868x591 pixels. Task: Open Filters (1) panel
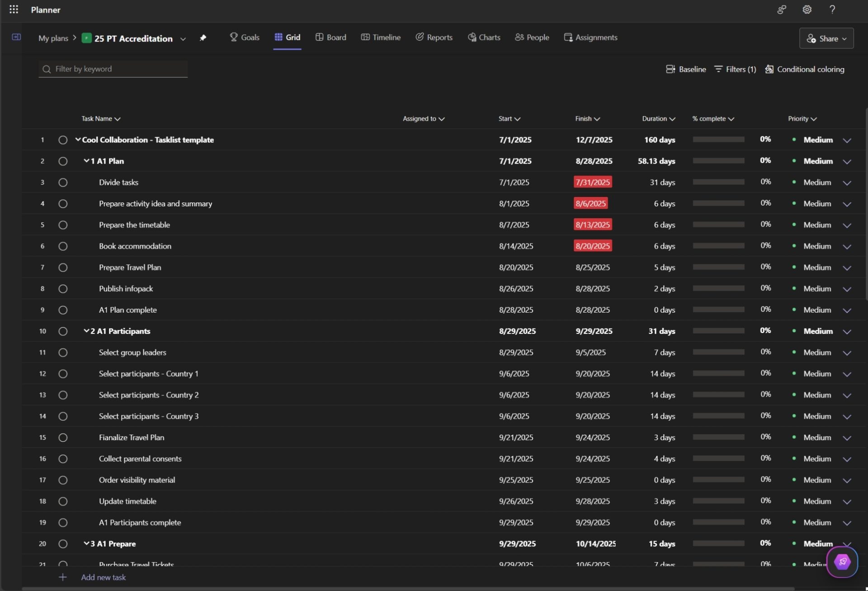[735, 69]
